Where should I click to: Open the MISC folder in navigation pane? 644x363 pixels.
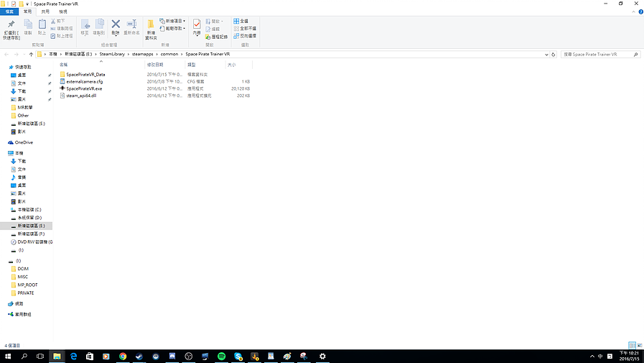[22, 277]
